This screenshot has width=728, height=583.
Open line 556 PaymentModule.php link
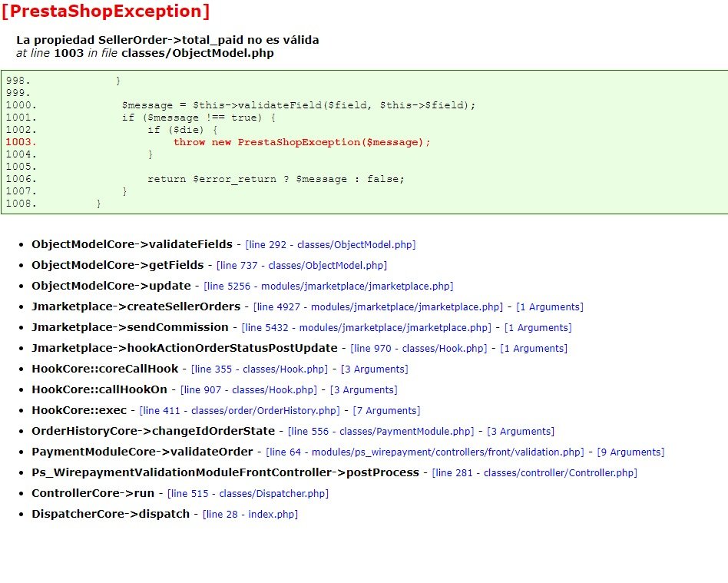pos(381,432)
